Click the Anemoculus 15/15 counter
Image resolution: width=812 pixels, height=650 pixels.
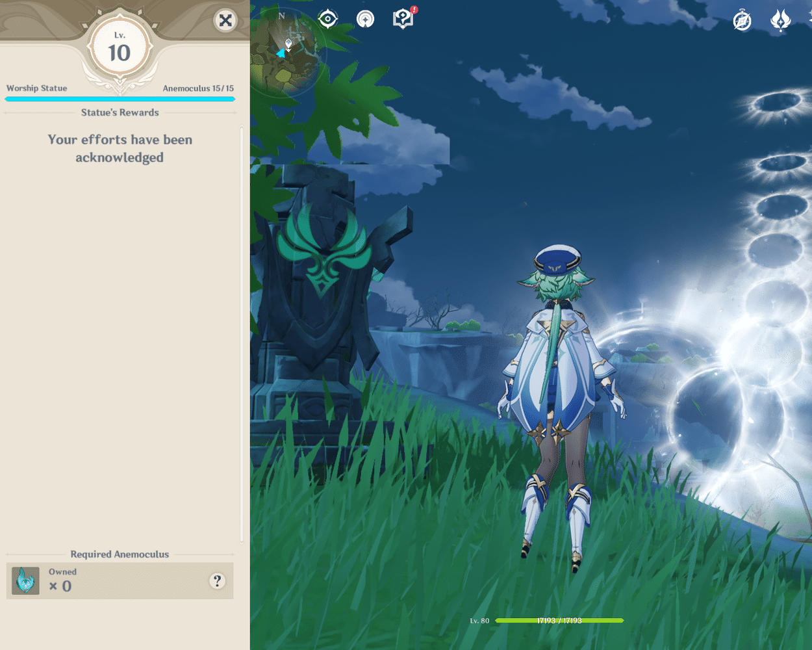pyautogui.click(x=198, y=88)
